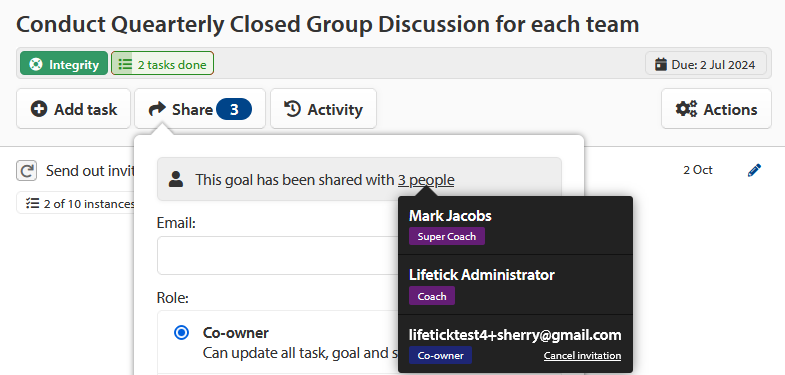
Task: Click the calendar icon next to Due date
Action: [661, 64]
